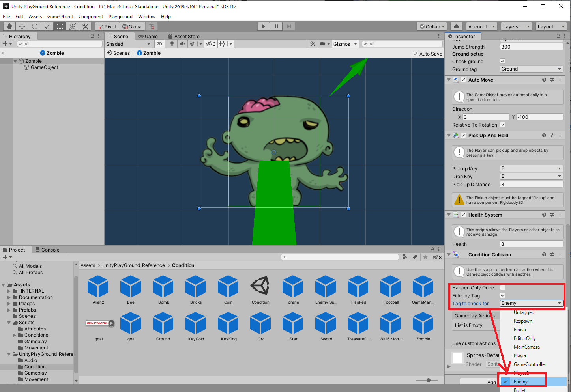Open the Account dropdown
Viewport: 571px width, 392px height.
(x=481, y=26)
